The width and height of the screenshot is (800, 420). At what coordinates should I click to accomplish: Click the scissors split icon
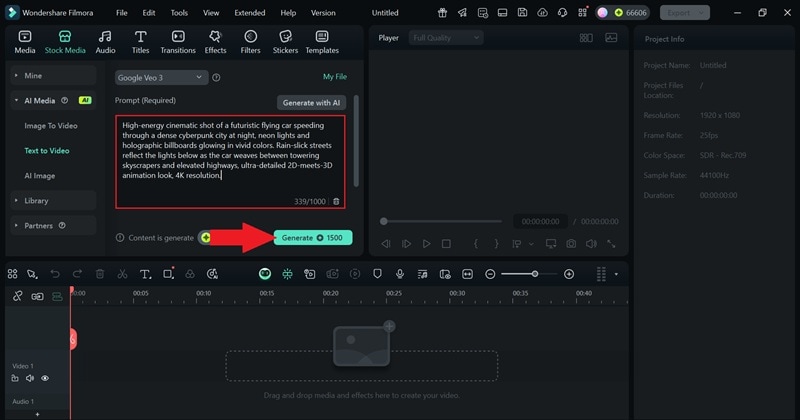(122, 275)
